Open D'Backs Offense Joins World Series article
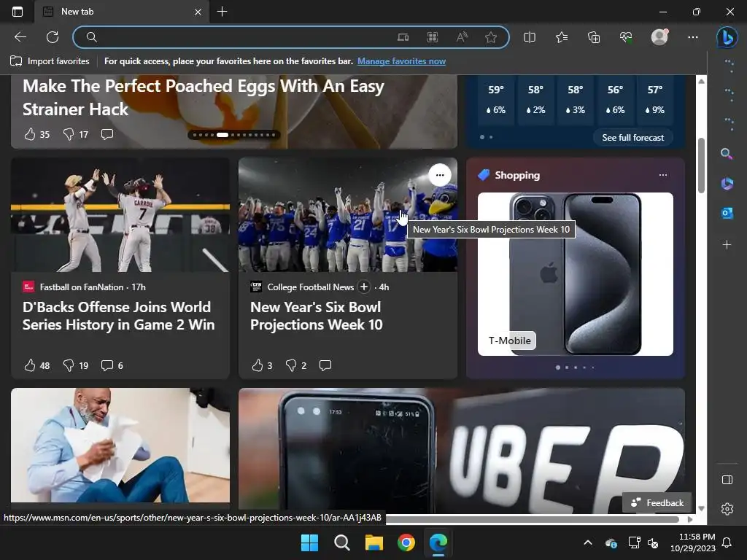Screen dimensions: 747x560 119,316
